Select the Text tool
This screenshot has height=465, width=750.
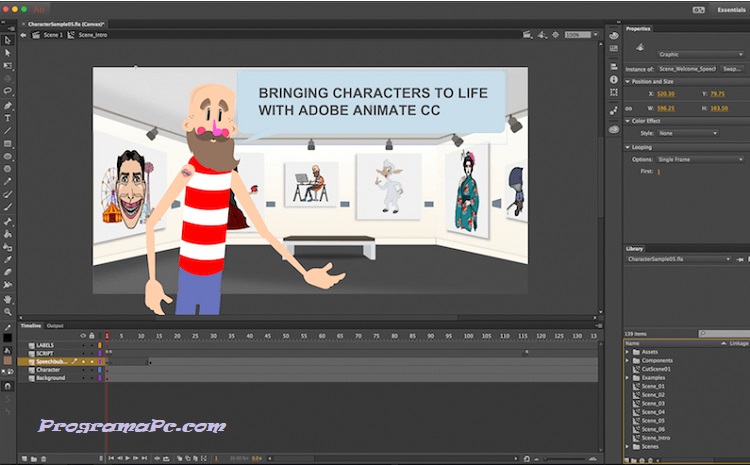pos(8,118)
